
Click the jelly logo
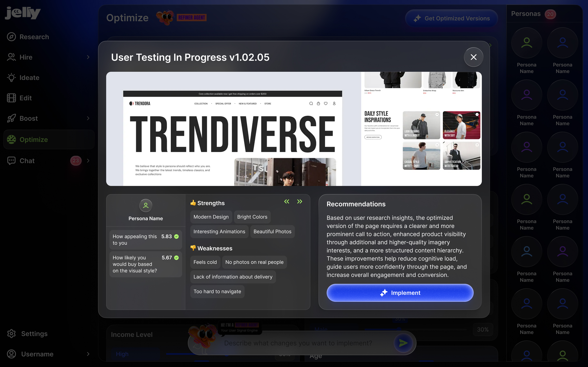tap(23, 13)
